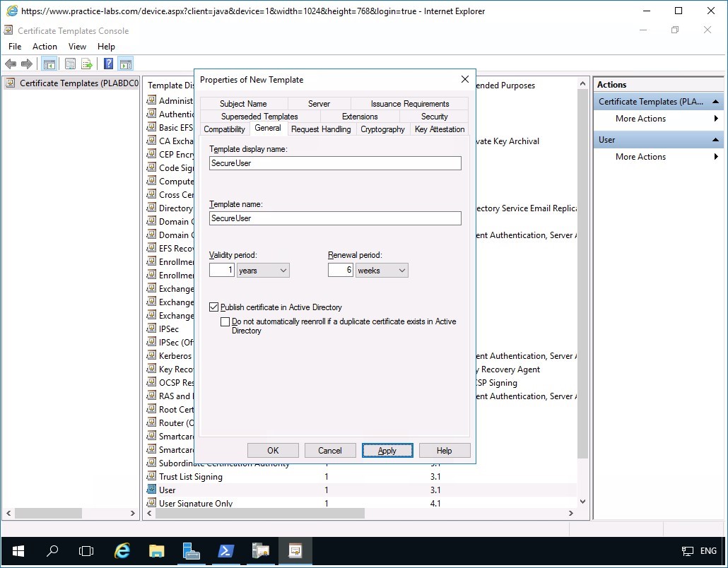Open Windows PowerShell from the taskbar

click(x=225, y=550)
